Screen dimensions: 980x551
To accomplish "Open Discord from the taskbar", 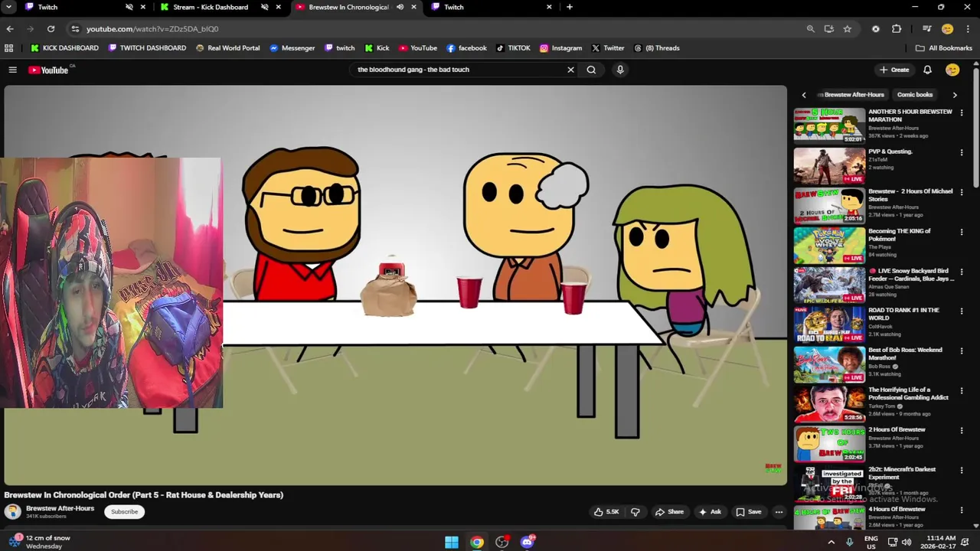I will pyautogui.click(x=528, y=542).
